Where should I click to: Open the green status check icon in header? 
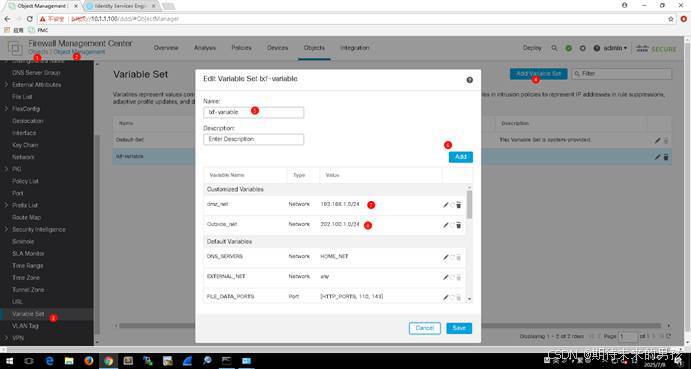point(568,48)
